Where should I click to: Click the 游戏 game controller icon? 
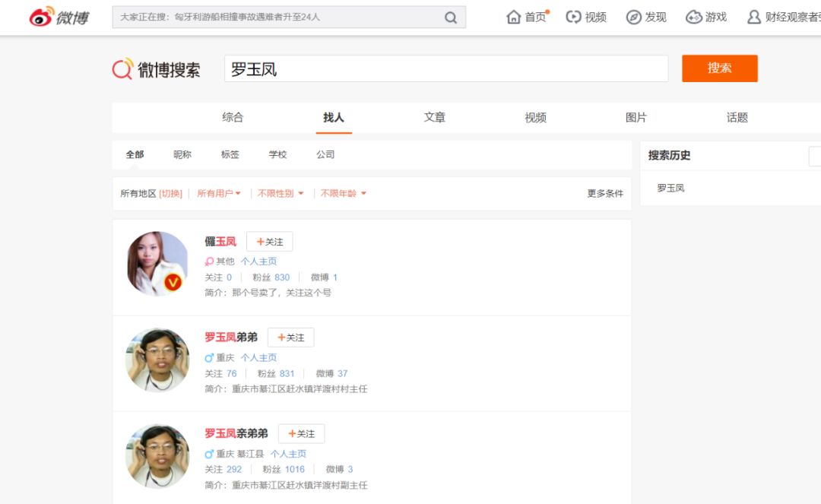693,16
